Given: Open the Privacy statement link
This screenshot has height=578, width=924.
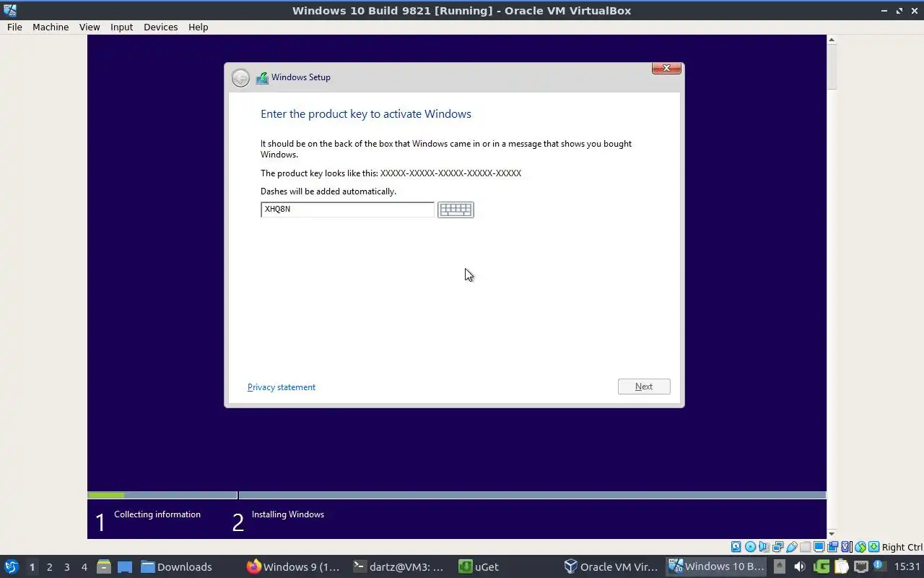Looking at the screenshot, I should point(282,387).
